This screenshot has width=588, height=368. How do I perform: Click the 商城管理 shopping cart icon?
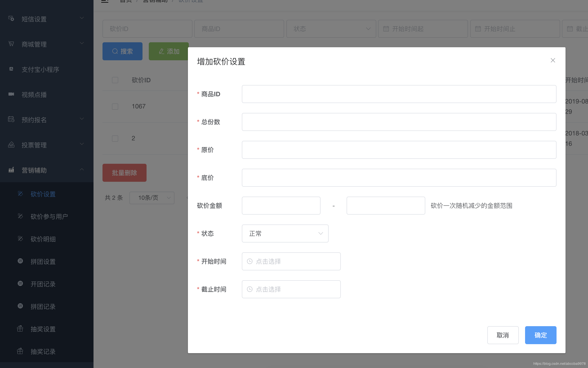tap(11, 44)
